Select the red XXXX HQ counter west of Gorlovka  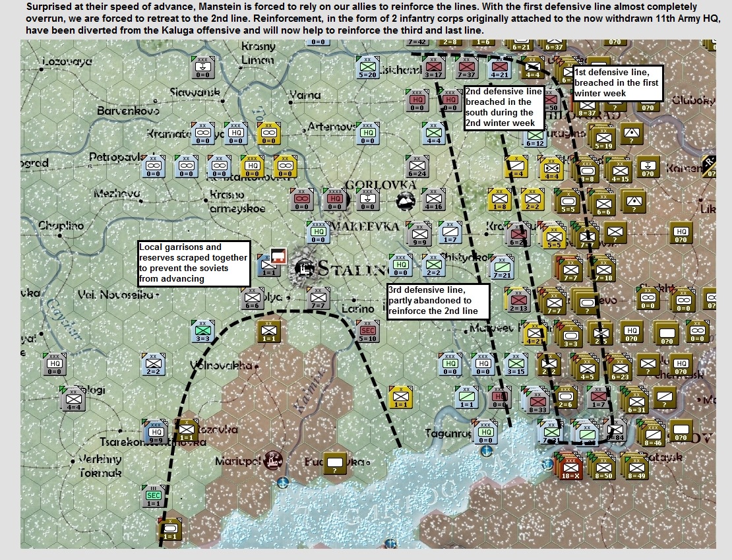click(335, 199)
